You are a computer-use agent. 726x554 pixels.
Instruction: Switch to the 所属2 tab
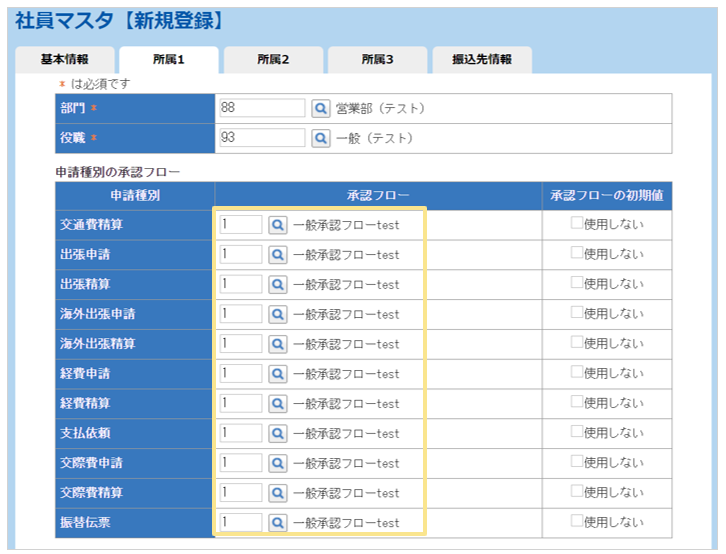(273, 60)
